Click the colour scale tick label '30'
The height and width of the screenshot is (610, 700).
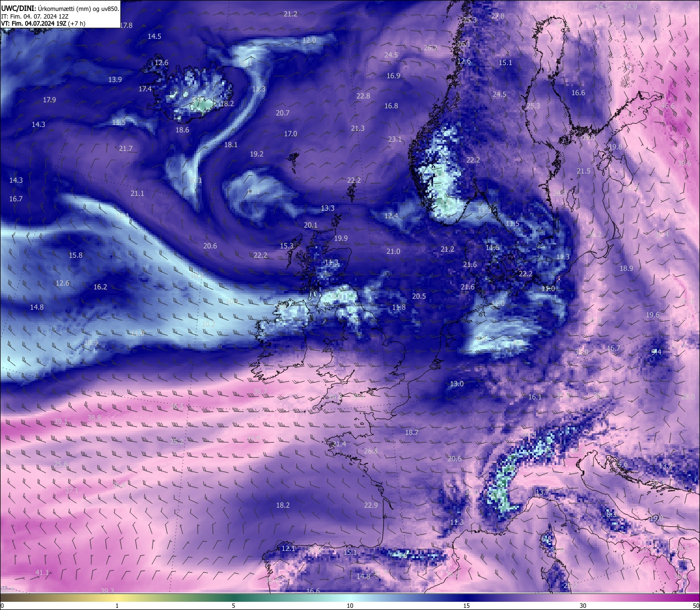tap(583, 606)
